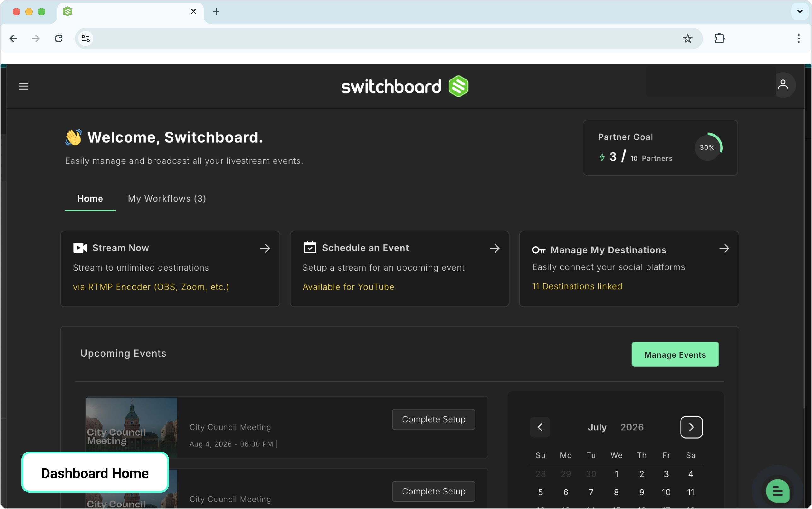Image resolution: width=812 pixels, height=509 pixels.
Task: Open the user profile account icon
Action: [x=783, y=85]
